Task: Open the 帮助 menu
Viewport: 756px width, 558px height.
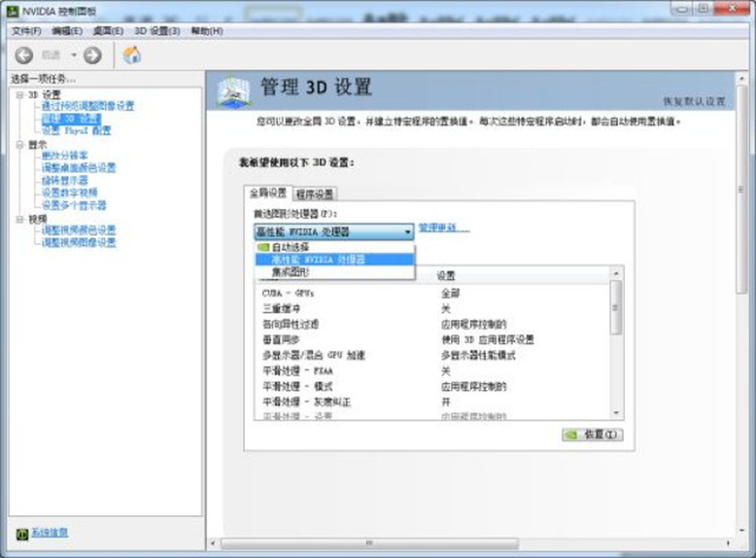Action: (x=205, y=30)
